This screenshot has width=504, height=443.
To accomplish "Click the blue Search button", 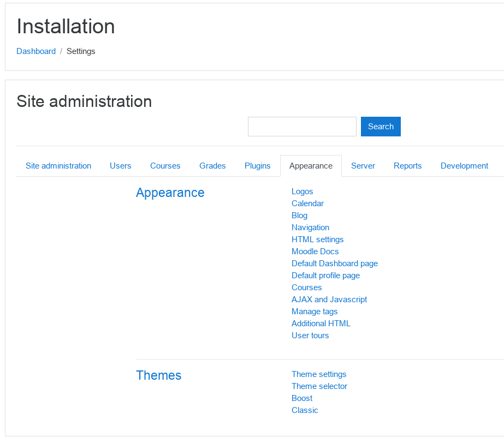I will [381, 127].
